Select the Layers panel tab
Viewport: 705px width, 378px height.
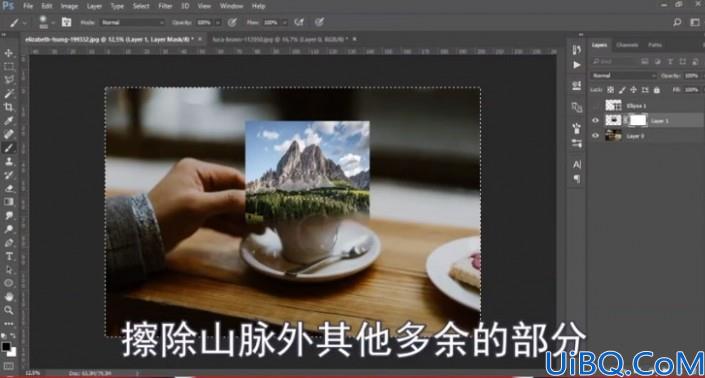599,45
